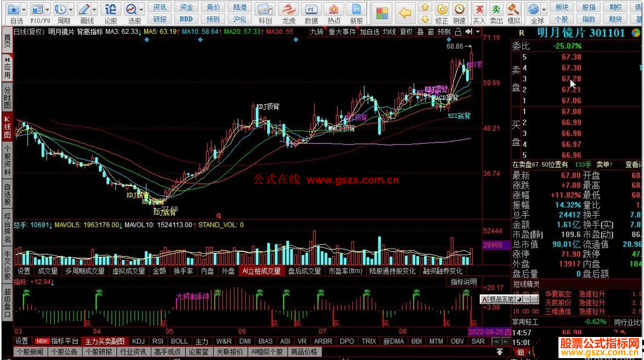This screenshot has height=360, width=644.
Task: Expand the dropdown arrow next to 自选
Action: (x=24, y=9)
